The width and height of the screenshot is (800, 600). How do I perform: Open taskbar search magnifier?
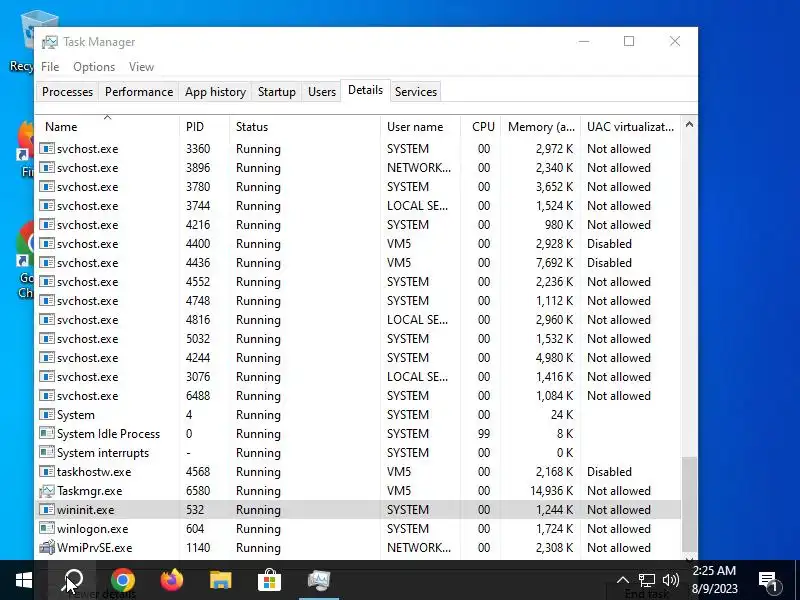coord(72,580)
